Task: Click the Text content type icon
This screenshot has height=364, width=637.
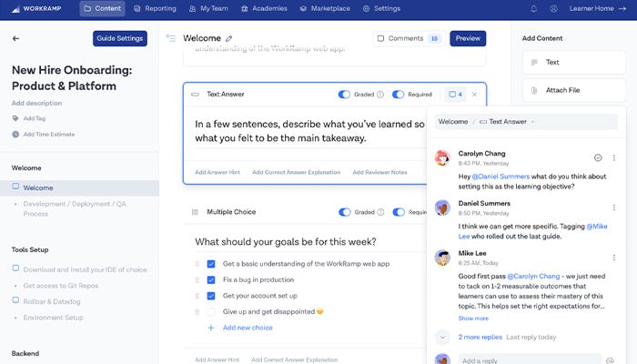Action: click(534, 62)
